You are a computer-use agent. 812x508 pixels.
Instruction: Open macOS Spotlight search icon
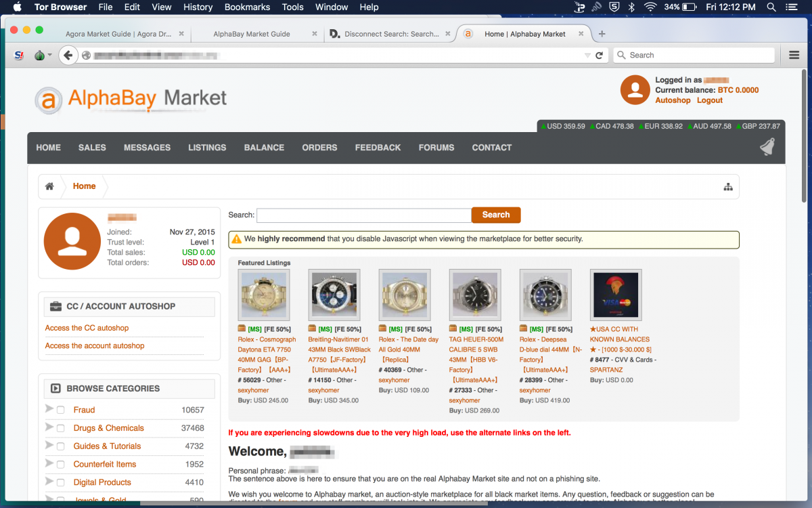[x=771, y=7]
